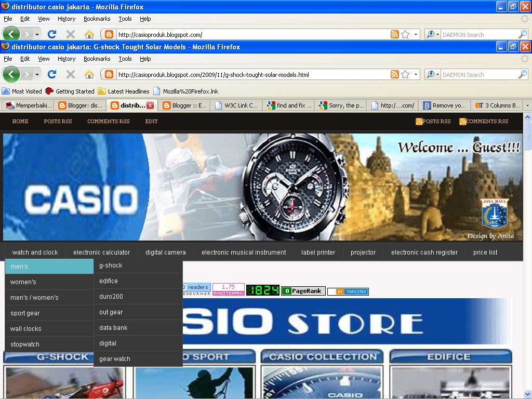Select "women's" in watch dropdown
The image size is (532, 399).
coord(49,282)
